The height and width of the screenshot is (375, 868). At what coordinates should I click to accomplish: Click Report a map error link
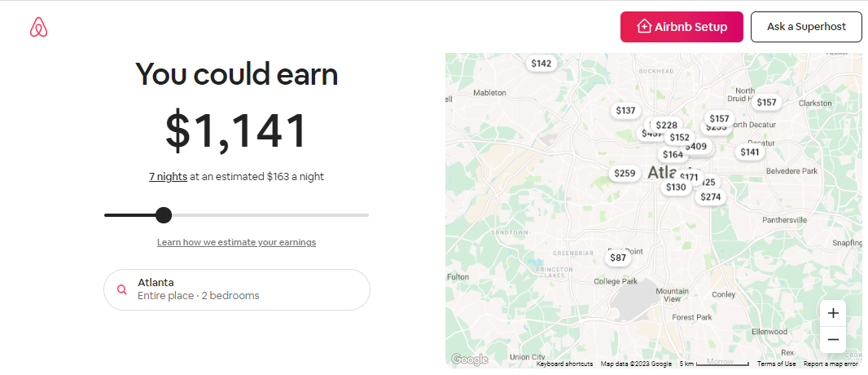[x=831, y=364]
